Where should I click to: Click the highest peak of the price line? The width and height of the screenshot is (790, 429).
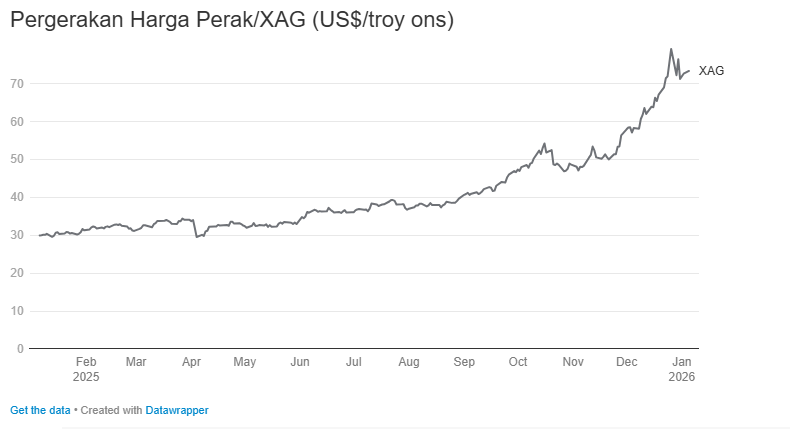tap(671, 49)
